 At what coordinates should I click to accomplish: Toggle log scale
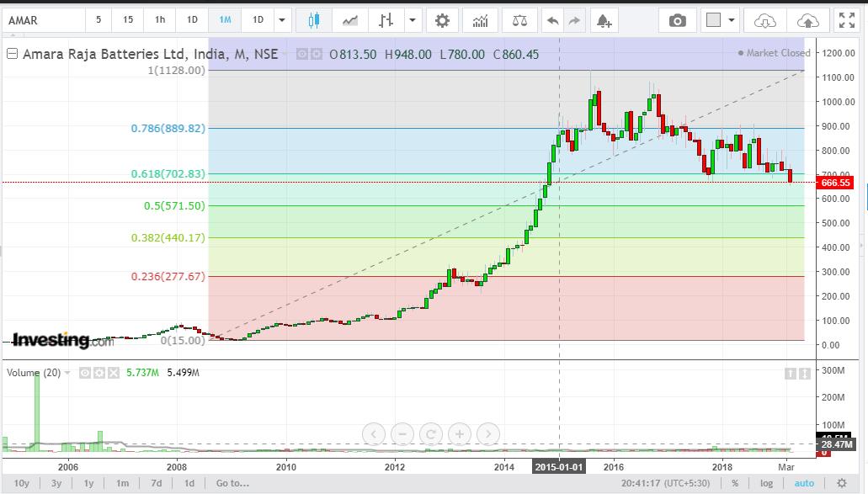(x=767, y=483)
